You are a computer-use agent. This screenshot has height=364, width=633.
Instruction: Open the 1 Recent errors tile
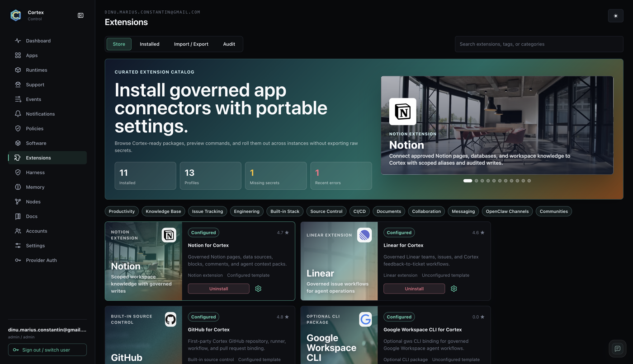tap(341, 176)
